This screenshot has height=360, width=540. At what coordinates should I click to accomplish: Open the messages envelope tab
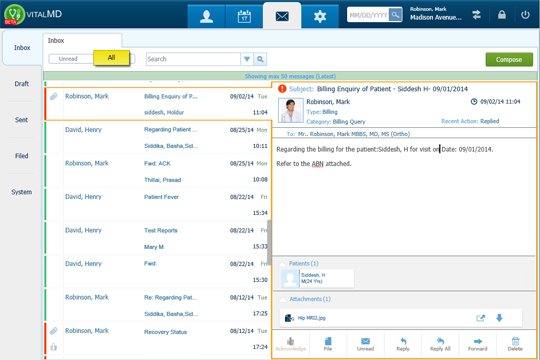[x=282, y=16]
